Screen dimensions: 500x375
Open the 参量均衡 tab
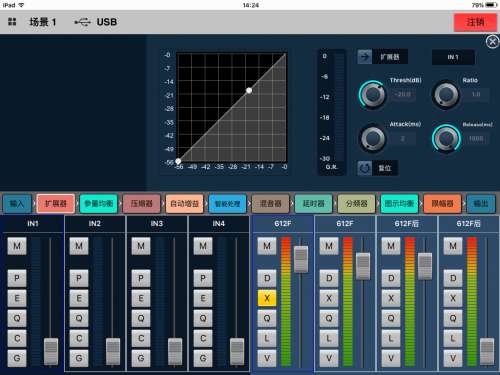tap(99, 203)
